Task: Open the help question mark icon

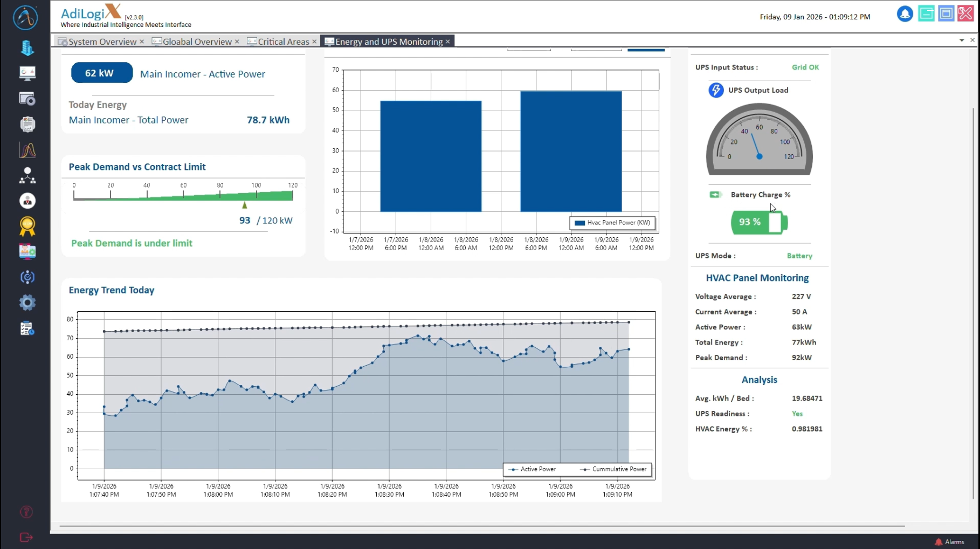Action: click(26, 512)
